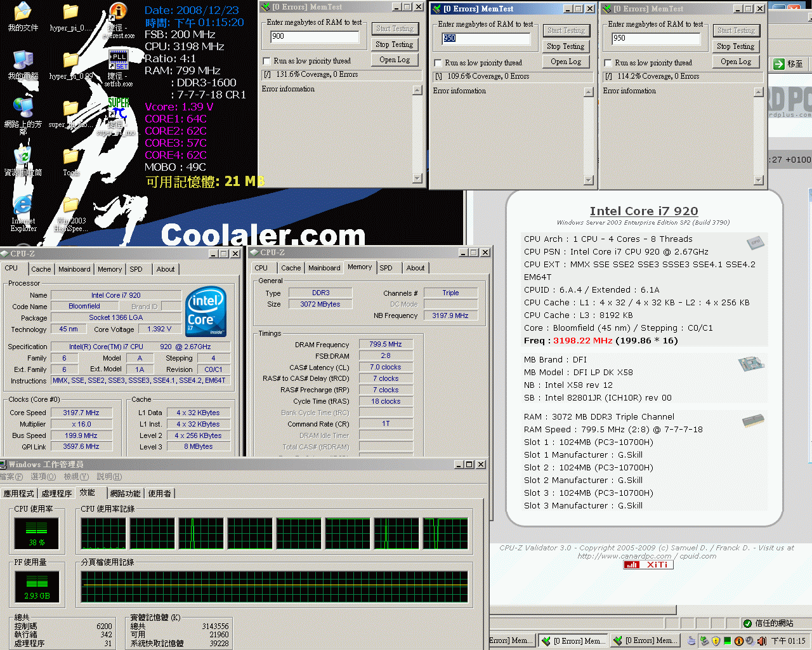Click the safely remove hardware tray icon
Viewport: 812px width, 650px height.
pyautogui.click(x=705, y=641)
